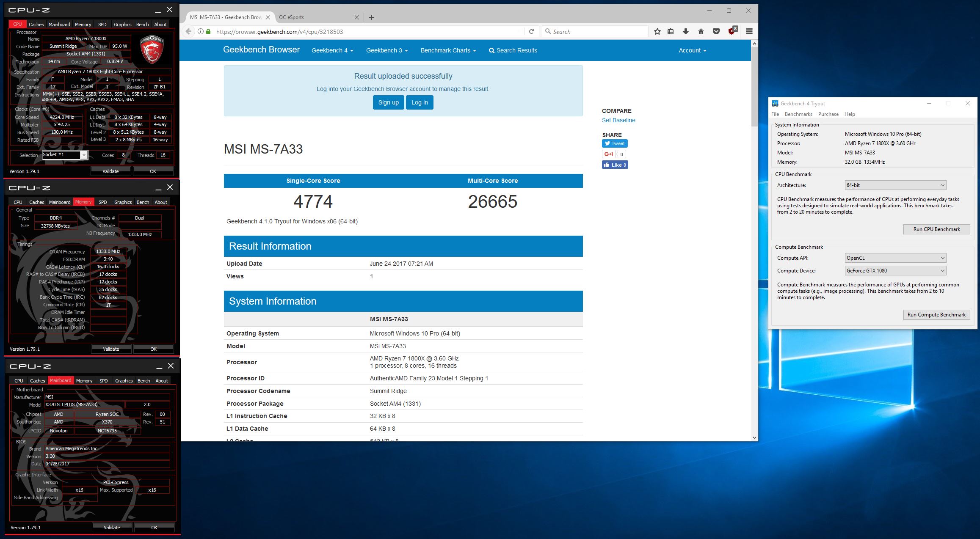Viewport: 980px width, 539px height.
Task: Open the Benchmarks menu in Geekbench 4 Tryout
Action: [798, 114]
